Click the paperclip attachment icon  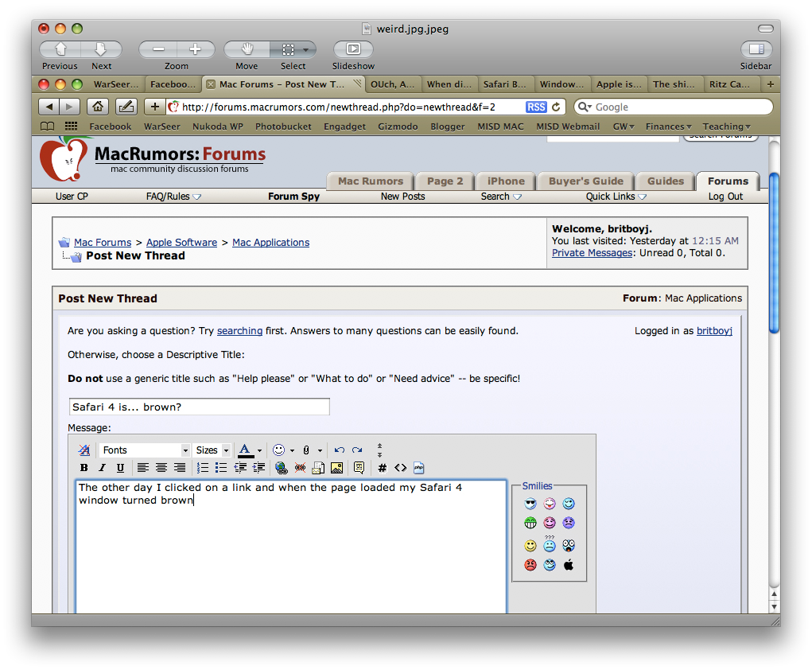[x=306, y=450]
